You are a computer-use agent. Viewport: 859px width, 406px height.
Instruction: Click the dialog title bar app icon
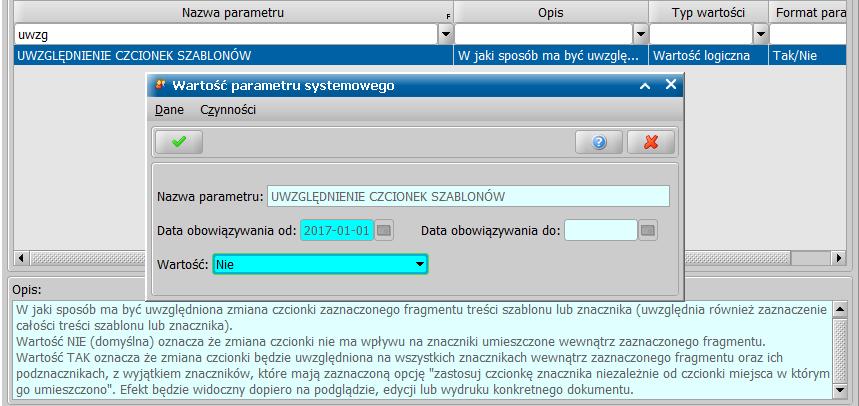tap(161, 85)
